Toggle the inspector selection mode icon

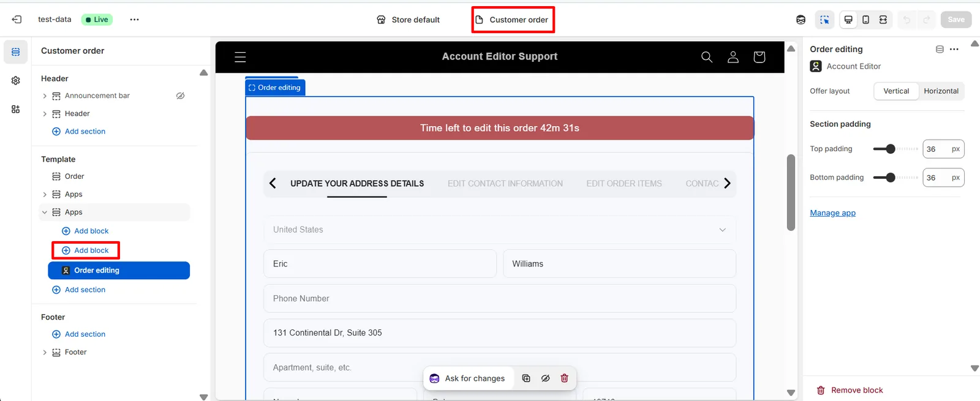pyautogui.click(x=825, y=20)
